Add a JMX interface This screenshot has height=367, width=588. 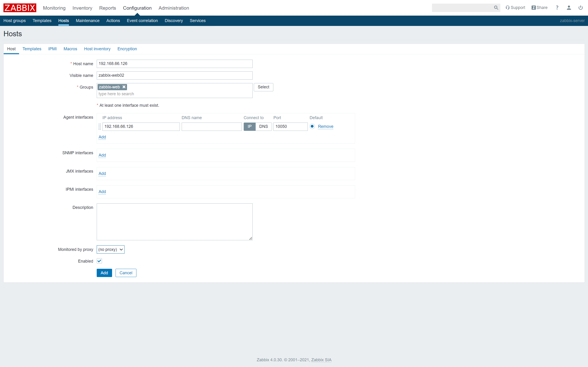tap(102, 174)
